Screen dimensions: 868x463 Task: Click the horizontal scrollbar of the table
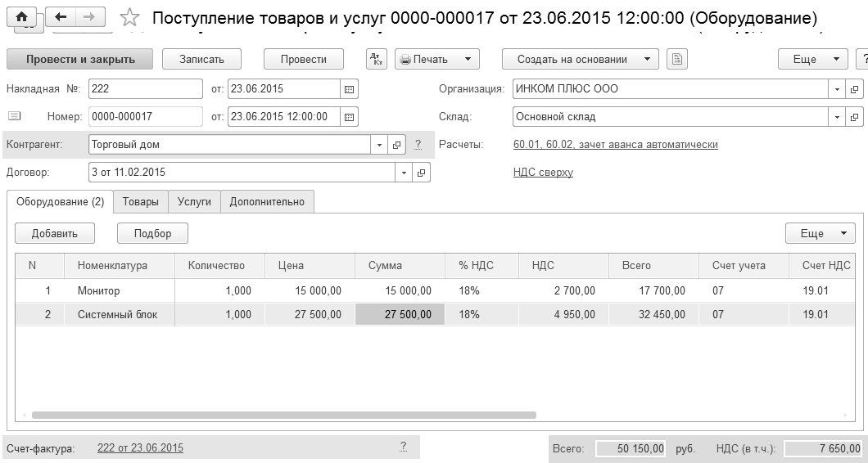click(284, 415)
